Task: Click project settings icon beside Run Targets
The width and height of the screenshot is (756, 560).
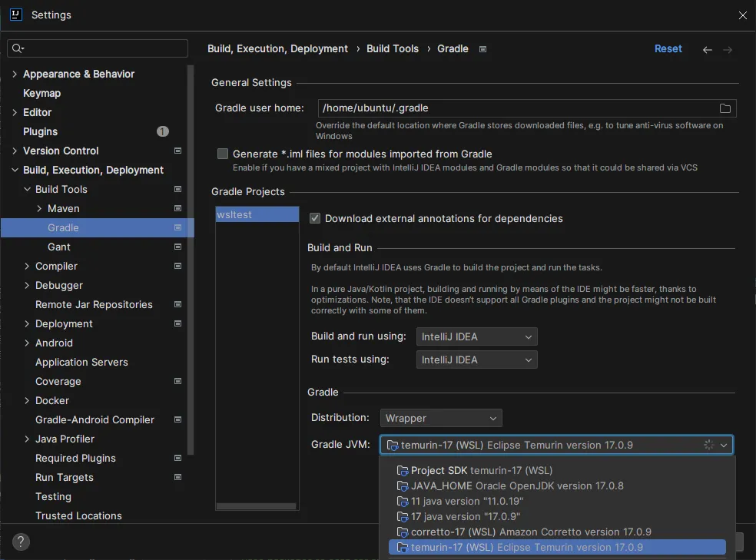Action: tap(177, 478)
